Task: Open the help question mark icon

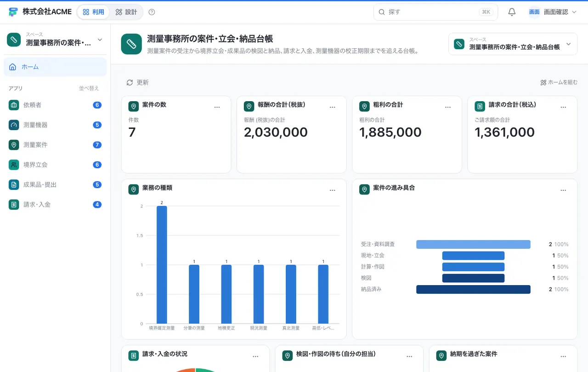Action: (152, 12)
